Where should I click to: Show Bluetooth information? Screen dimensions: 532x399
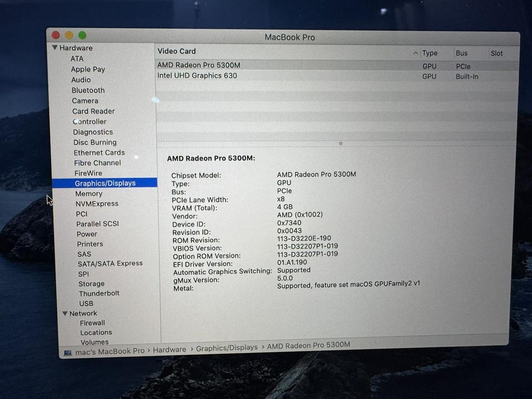point(88,90)
